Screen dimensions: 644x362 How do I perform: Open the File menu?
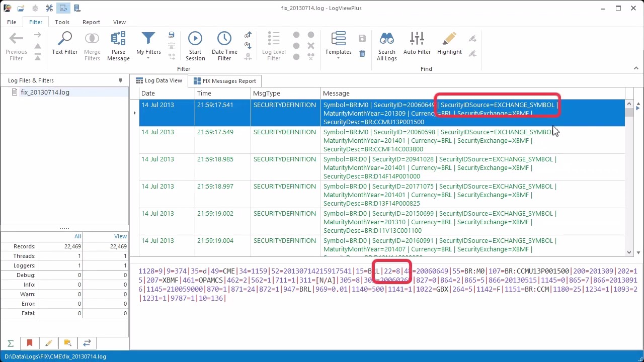click(x=12, y=22)
